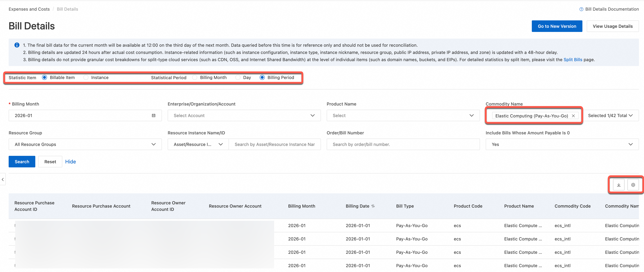Open the Asset/Resource instance type dropdown

click(x=198, y=144)
